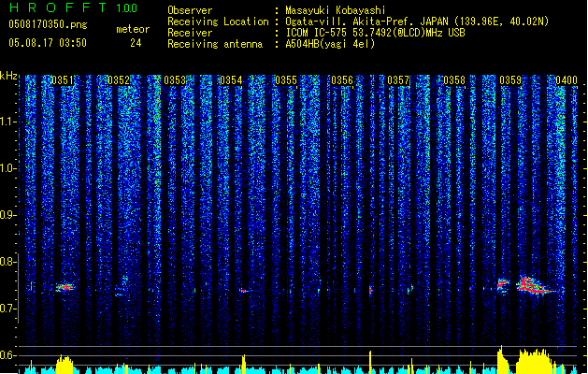Click the 0.7 frequency axis label
Viewport: 588px width, 374px height.
point(8,309)
